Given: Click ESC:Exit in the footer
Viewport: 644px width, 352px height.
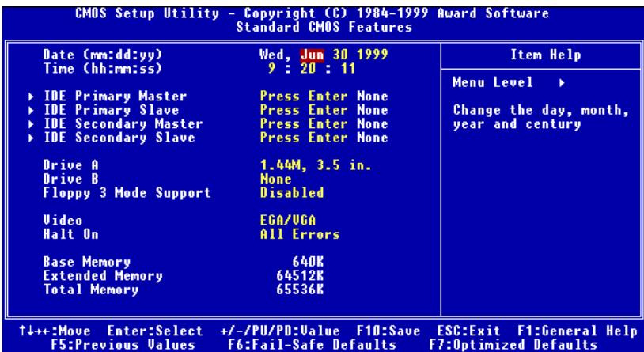Looking at the screenshot, I should (x=468, y=331).
